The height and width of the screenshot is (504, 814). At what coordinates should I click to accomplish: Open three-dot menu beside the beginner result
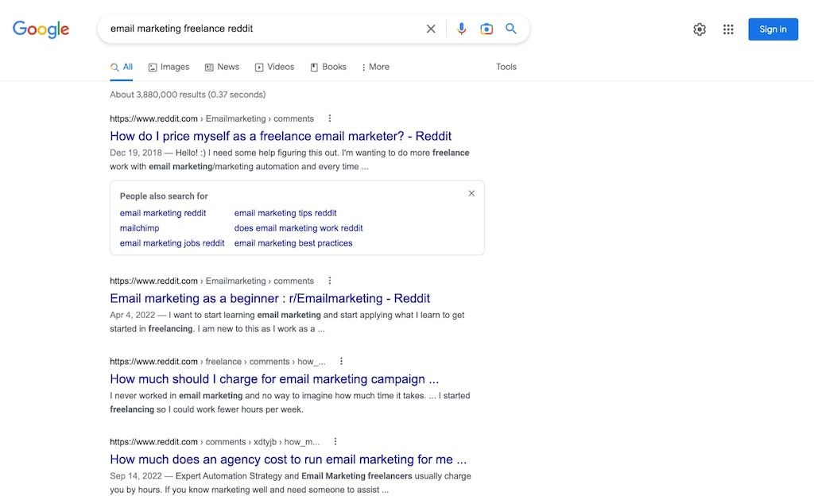click(x=329, y=280)
